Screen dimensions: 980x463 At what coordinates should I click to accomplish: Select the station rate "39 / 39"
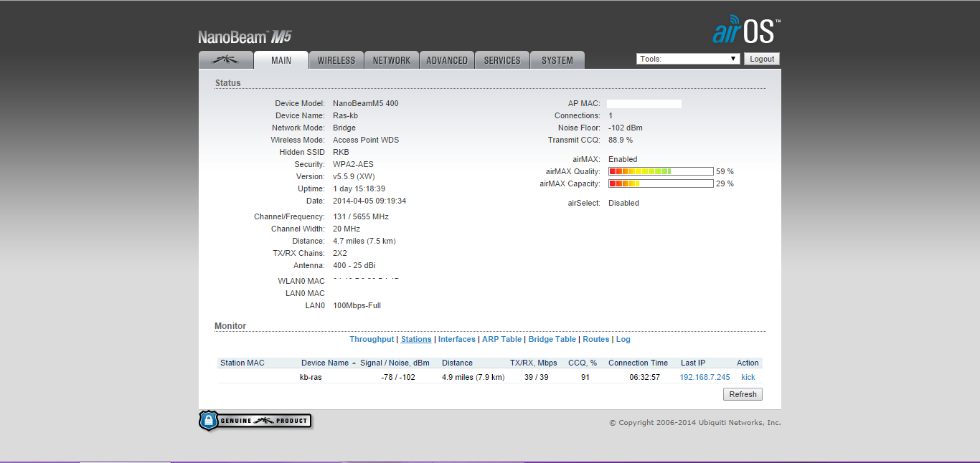tap(537, 377)
